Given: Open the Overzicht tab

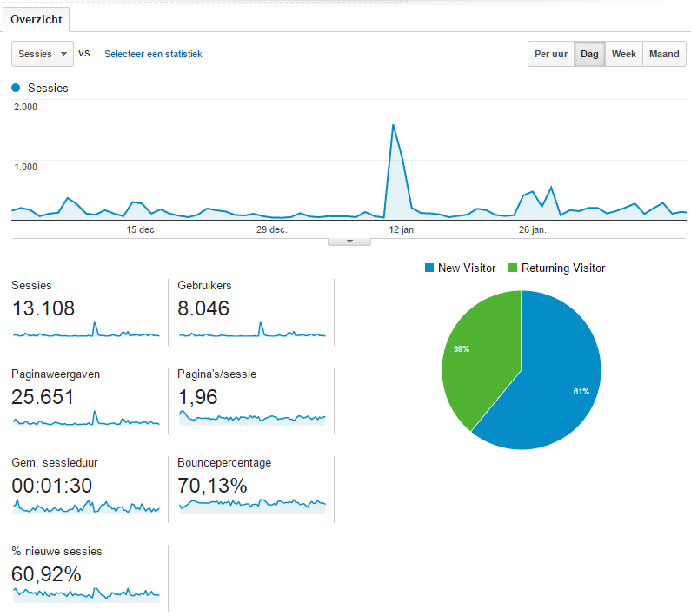Looking at the screenshot, I should pos(37,20).
